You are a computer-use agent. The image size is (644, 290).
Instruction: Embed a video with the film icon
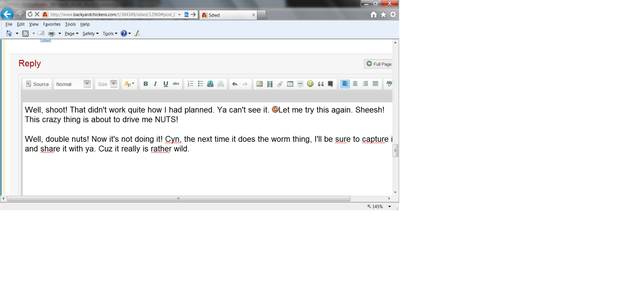(x=270, y=84)
